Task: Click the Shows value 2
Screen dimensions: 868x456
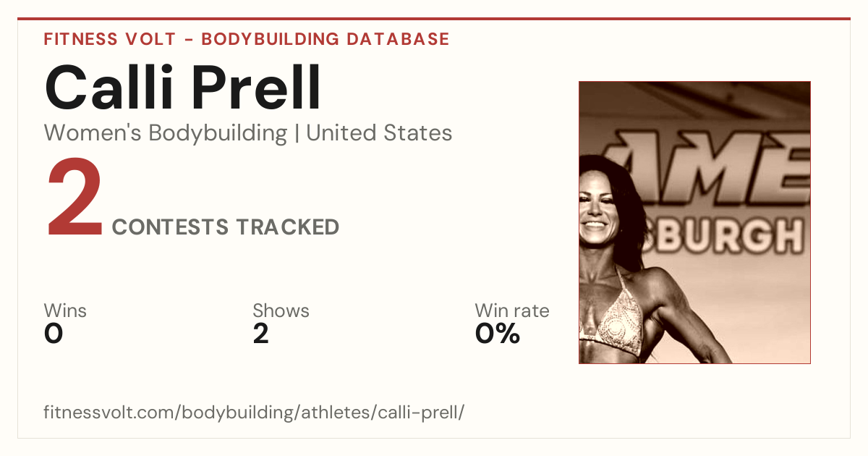Action: click(x=260, y=334)
